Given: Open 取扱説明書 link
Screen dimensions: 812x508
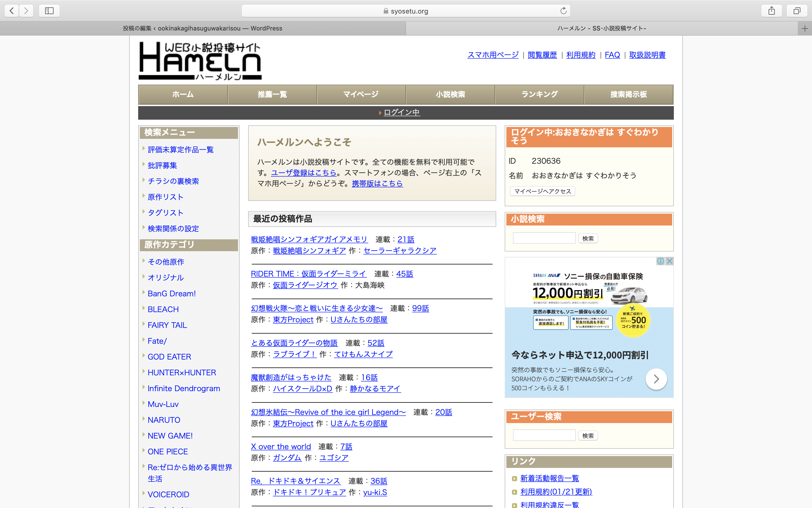Looking at the screenshot, I should tap(647, 55).
